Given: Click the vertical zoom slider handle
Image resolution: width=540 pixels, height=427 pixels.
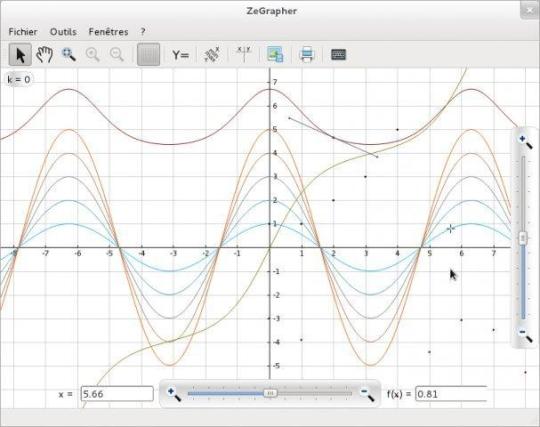Looking at the screenshot, I should tap(523, 238).
